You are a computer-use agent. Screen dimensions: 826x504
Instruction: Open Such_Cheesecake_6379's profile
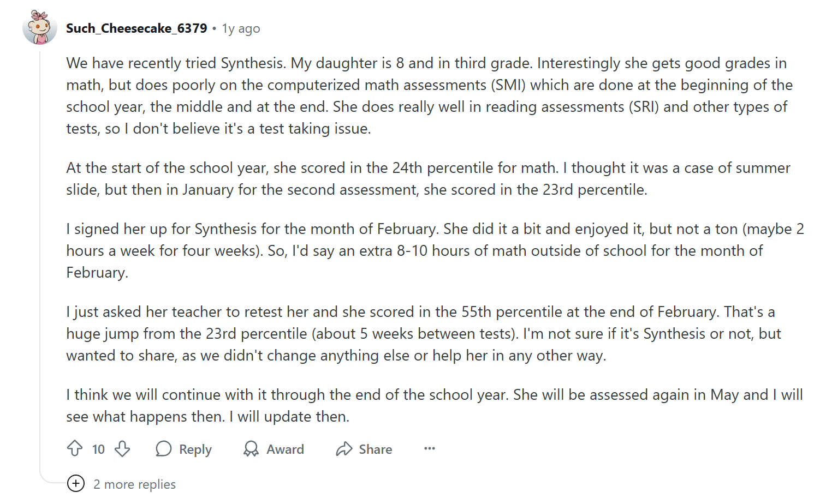pos(136,28)
